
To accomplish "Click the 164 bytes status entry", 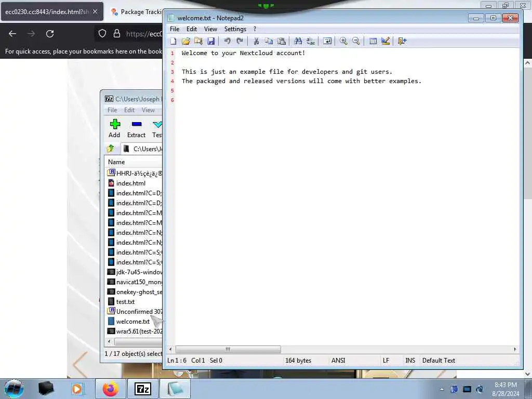I will (x=298, y=361).
